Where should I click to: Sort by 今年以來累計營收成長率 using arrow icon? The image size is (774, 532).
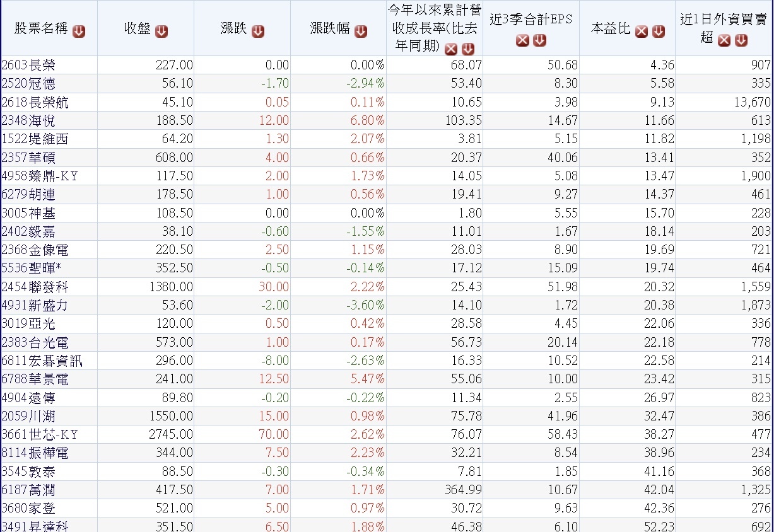(468, 49)
